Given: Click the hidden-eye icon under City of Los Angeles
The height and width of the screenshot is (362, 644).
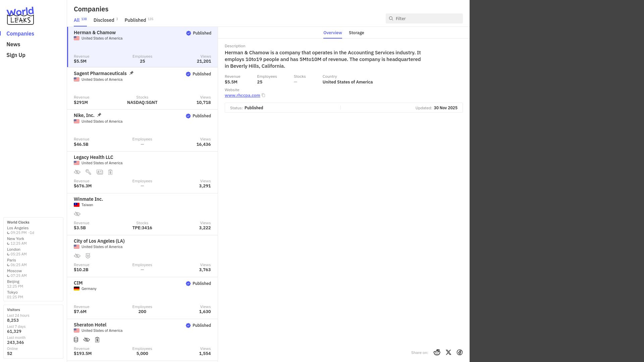Looking at the screenshot, I should click(77, 256).
